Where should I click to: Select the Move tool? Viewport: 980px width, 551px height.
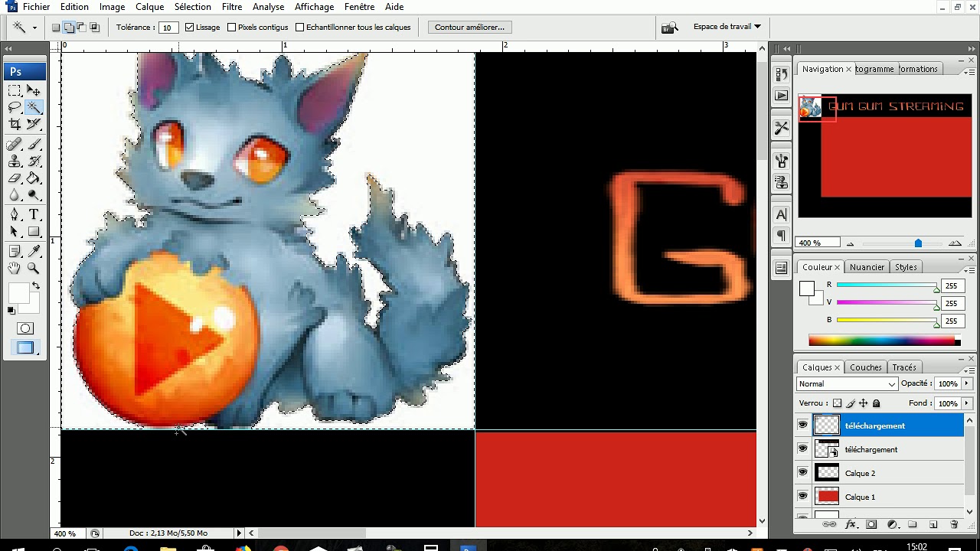coord(34,91)
